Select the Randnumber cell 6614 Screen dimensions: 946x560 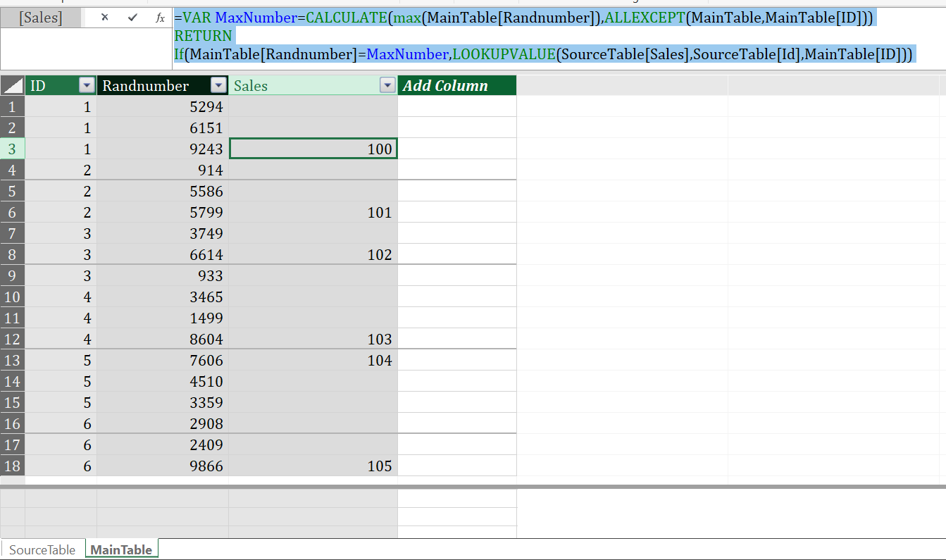(163, 254)
